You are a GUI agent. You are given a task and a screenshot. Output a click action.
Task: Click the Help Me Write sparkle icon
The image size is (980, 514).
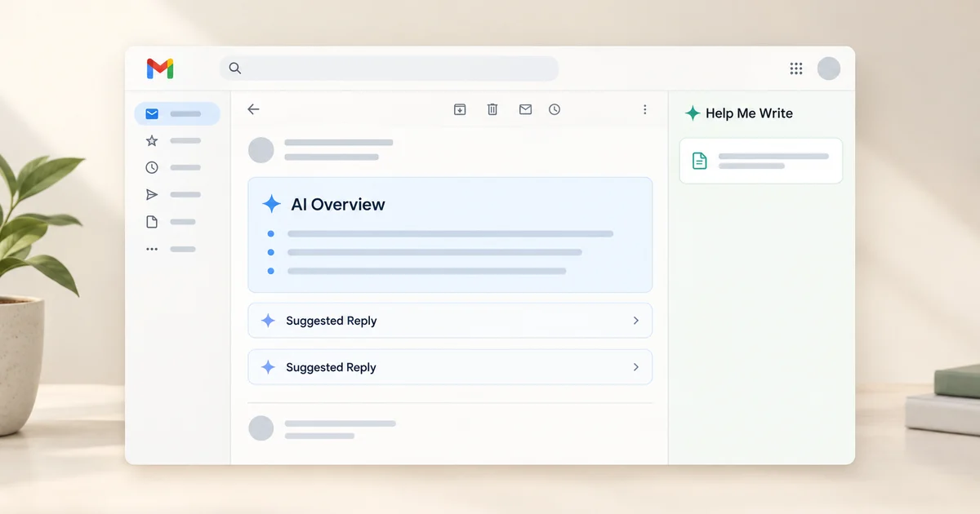693,113
